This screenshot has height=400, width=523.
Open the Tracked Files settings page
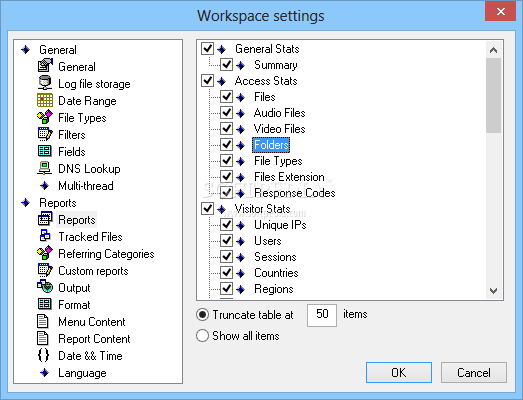pyautogui.click(x=90, y=237)
